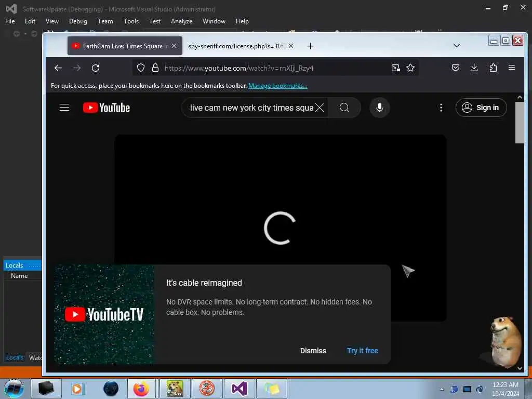The width and height of the screenshot is (532, 399).
Task: Open the Firefox extensions puzzle icon
Action: (x=493, y=68)
